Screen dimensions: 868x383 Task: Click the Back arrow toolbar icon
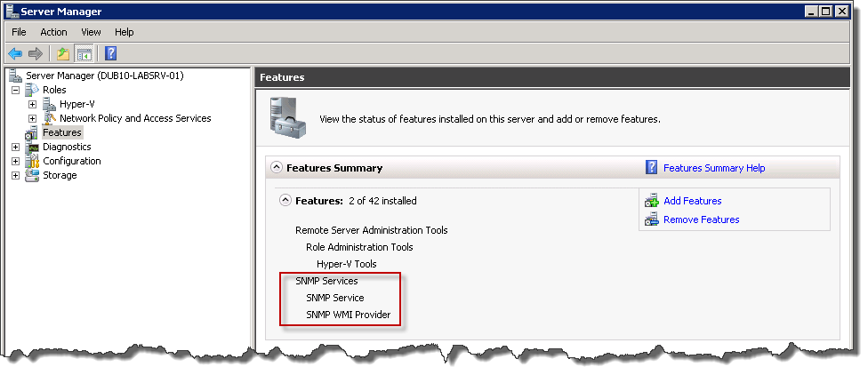click(15, 53)
